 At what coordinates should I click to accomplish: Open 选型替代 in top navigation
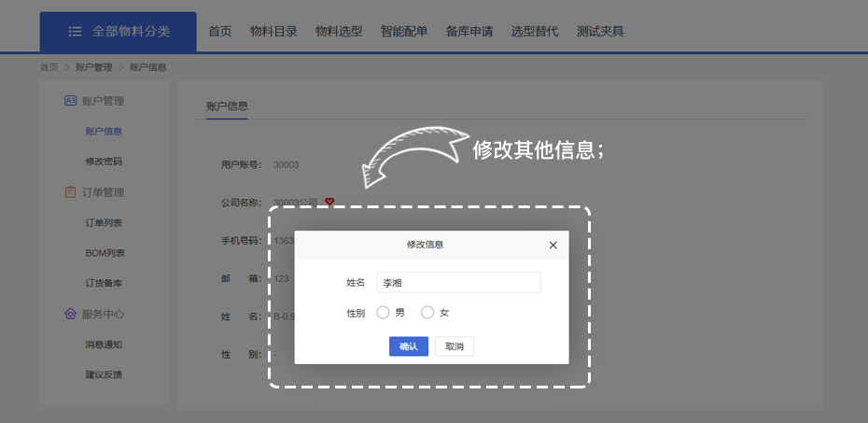pos(535,32)
